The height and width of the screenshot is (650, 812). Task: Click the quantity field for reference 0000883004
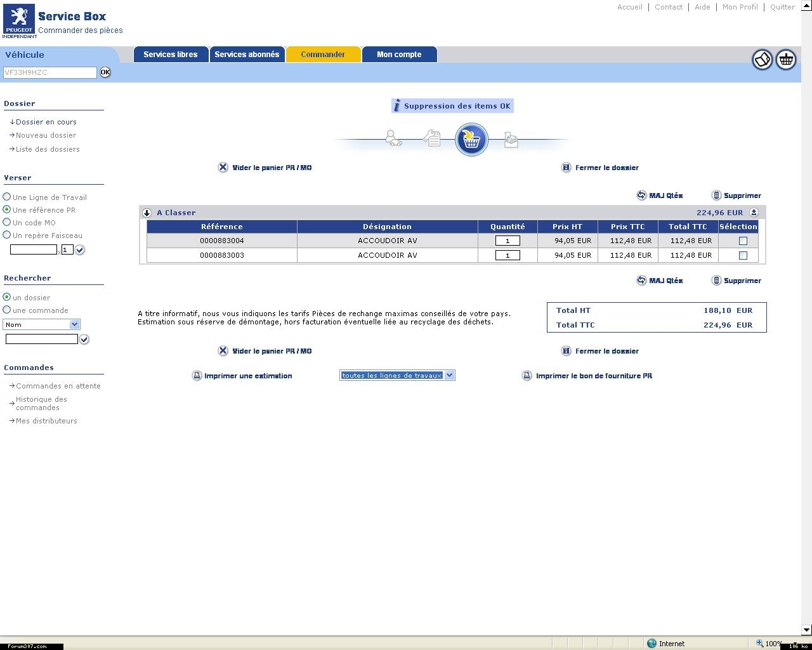point(507,241)
